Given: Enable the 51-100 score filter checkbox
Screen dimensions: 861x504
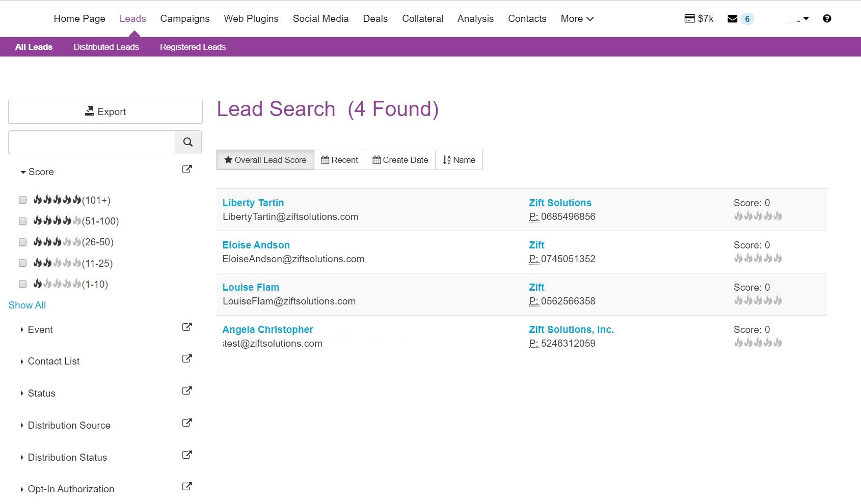Looking at the screenshot, I should [x=22, y=221].
